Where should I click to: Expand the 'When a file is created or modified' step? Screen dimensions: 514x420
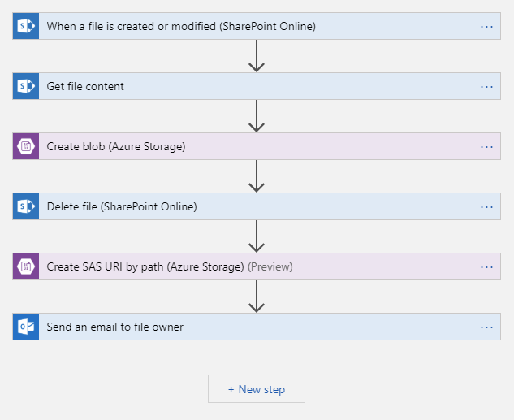pyautogui.click(x=257, y=26)
